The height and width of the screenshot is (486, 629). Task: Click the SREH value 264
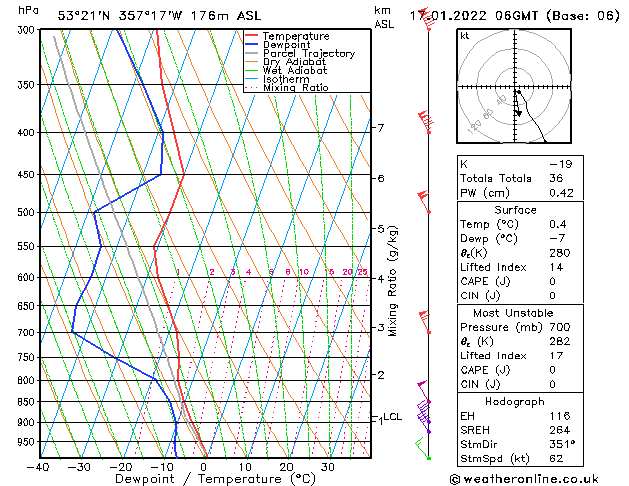pos(560,430)
